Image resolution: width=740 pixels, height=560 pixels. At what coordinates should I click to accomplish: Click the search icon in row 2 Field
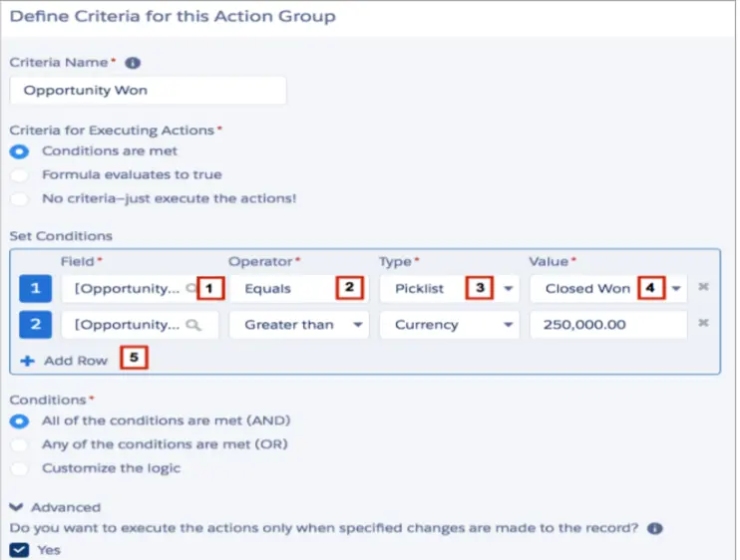[193, 325]
